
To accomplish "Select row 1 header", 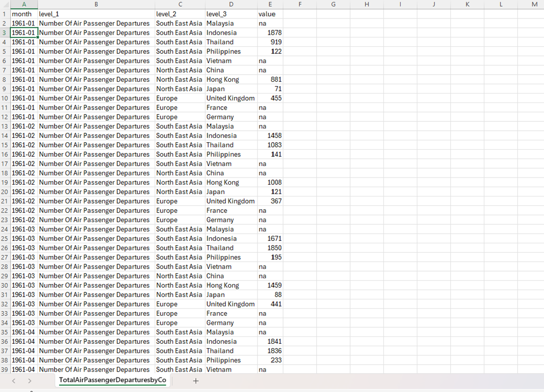I will pos(5,14).
